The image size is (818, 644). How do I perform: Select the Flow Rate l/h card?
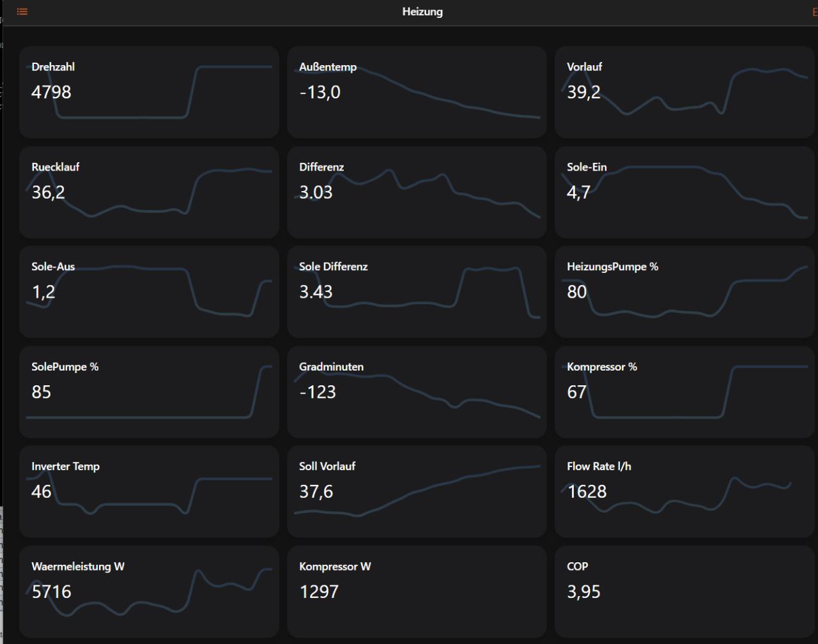pyautogui.click(x=684, y=491)
